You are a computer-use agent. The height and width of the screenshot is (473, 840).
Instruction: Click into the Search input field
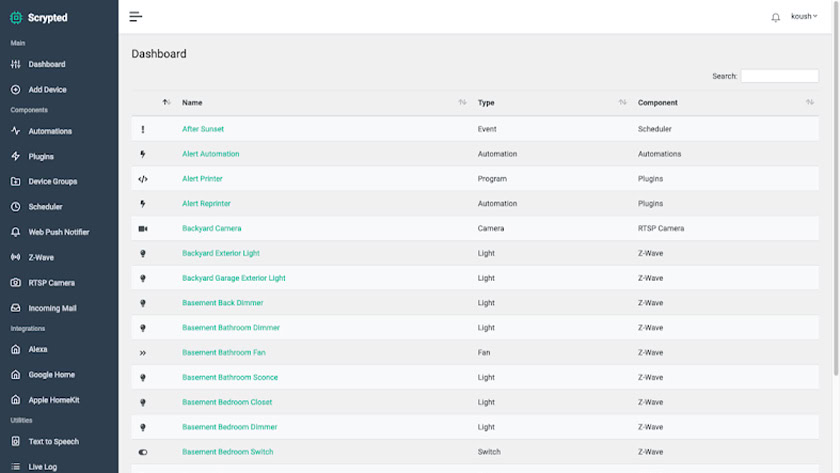779,76
